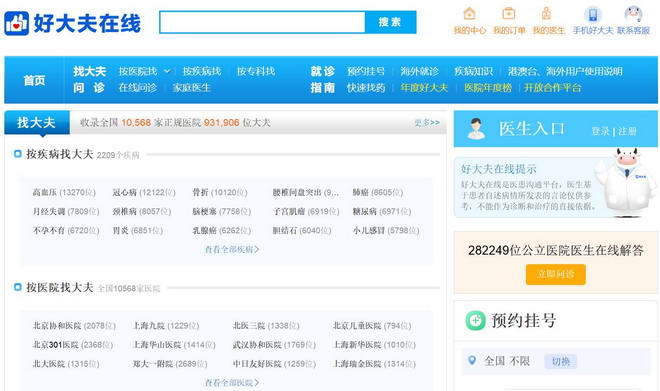Open 北京儿童医院 hospital link
The height and width of the screenshot is (391, 660).
[x=357, y=325]
